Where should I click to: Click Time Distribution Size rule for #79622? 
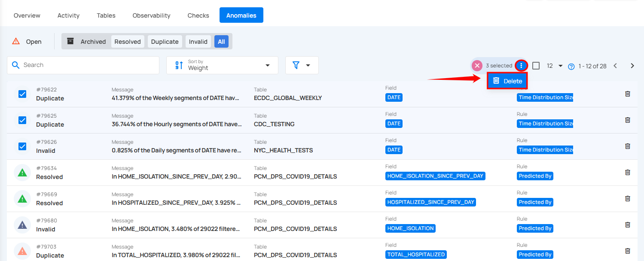point(545,97)
